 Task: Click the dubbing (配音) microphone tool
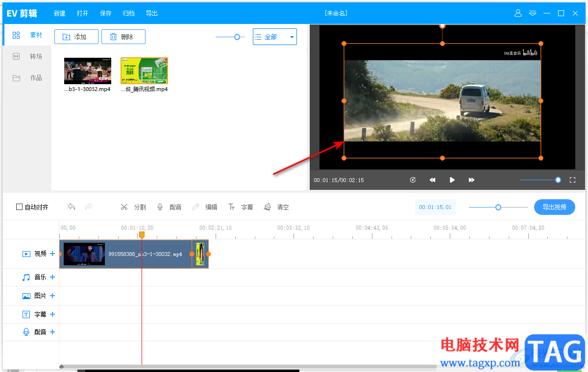[x=169, y=207]
